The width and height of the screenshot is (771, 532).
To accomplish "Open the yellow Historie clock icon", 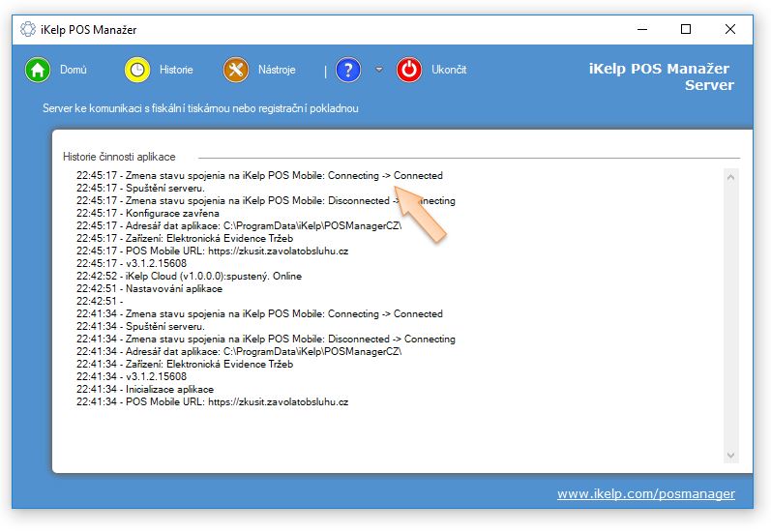I will (137, 70).
